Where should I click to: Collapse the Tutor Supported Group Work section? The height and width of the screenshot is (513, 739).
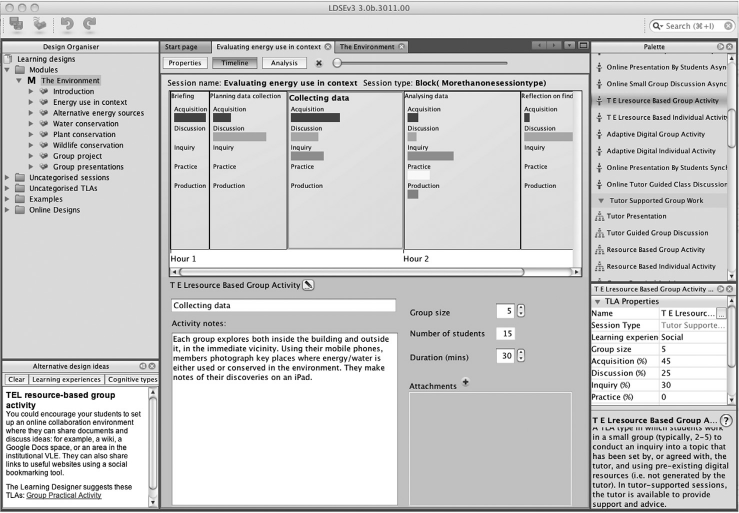(x=600, y=200)
